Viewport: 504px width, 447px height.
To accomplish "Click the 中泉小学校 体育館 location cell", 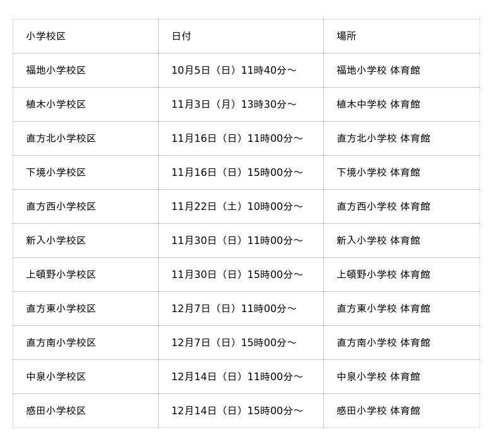I will pyautogui.click(x=378, y=377).
